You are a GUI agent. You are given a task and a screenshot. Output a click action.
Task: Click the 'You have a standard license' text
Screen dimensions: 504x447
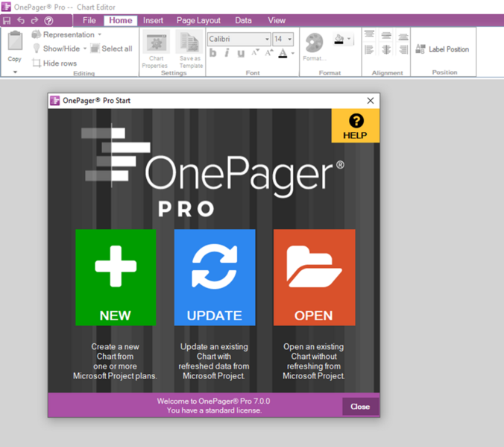pyautogui.click(x=214, y=410)
